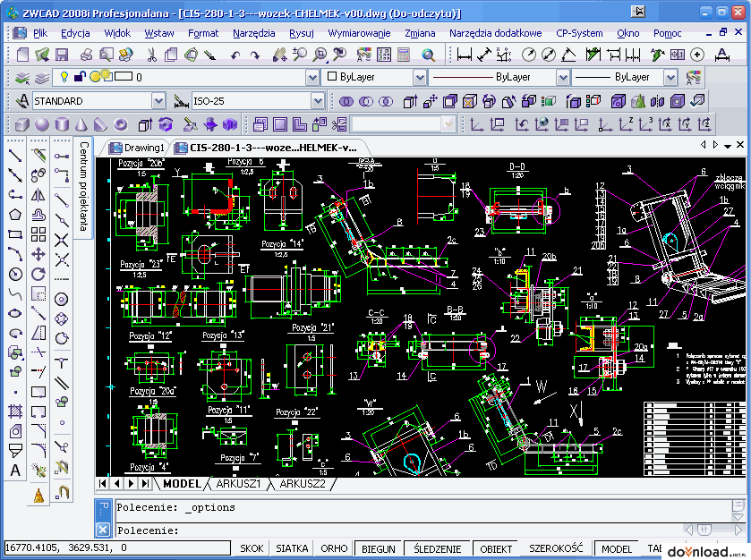Screen dimensions: 751x560
Task: Open the Plik menu
Action: click(40, 33)
